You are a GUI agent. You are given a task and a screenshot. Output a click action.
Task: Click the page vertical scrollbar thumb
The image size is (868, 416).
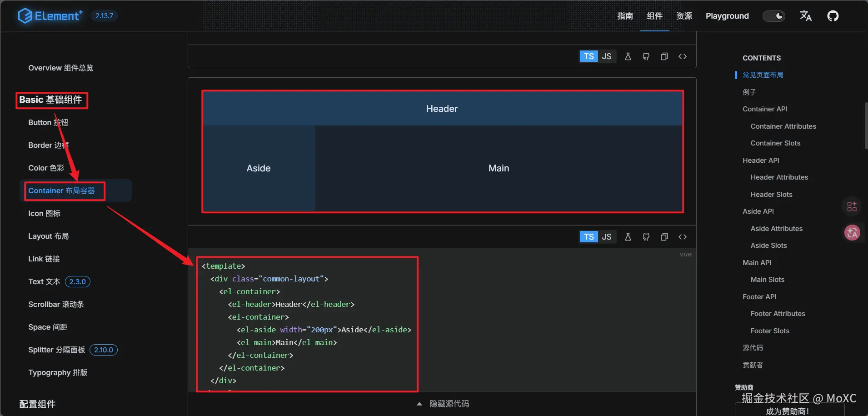[x=866, y=126]
